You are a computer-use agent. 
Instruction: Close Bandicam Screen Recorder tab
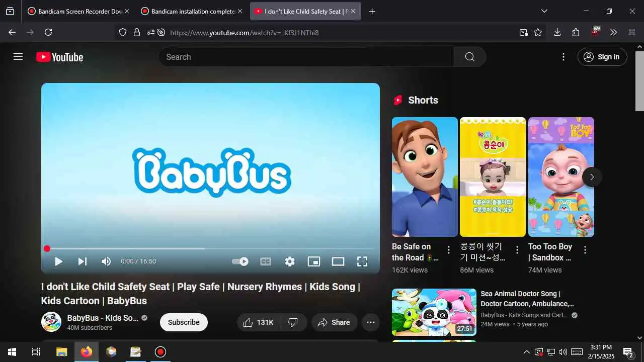click(x=127, y=11)
